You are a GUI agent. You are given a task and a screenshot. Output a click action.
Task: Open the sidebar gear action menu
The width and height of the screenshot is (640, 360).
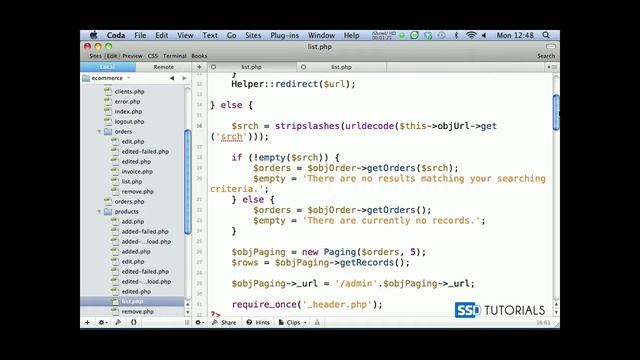(102, 322)
